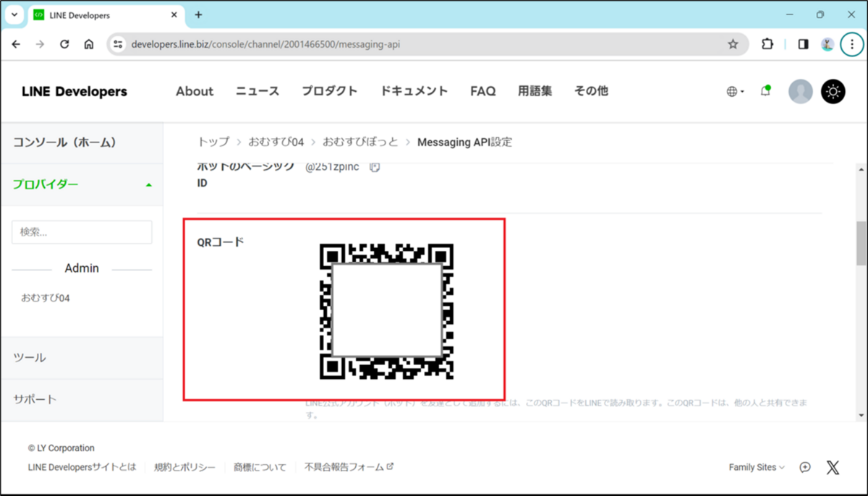Open 商標について footer link
Screen dimensions: 868x496
(x=260, y=467)
